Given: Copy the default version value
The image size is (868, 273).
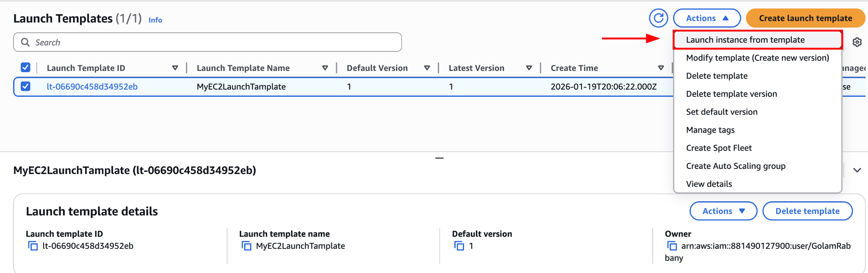Looking at the screenshot, I should (x=459, y=245).
